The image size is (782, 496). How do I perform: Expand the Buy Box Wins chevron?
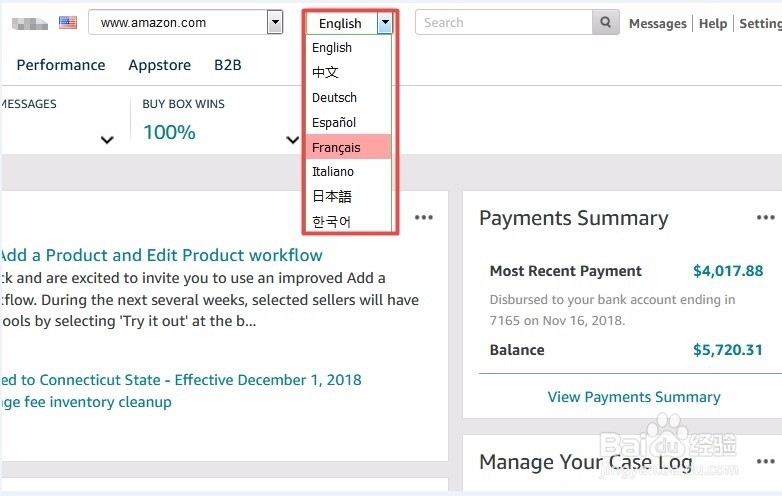pyautogui.click(x=292, y=140)
